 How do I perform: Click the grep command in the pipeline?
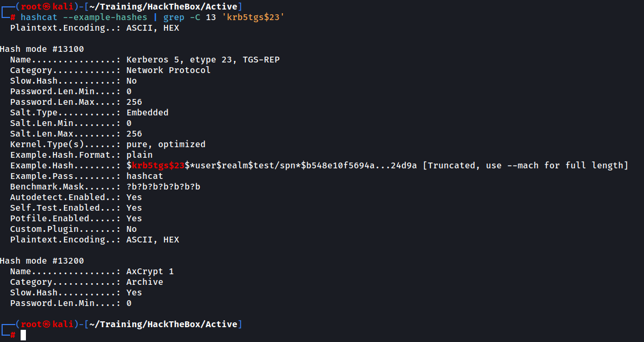(174, 17)
